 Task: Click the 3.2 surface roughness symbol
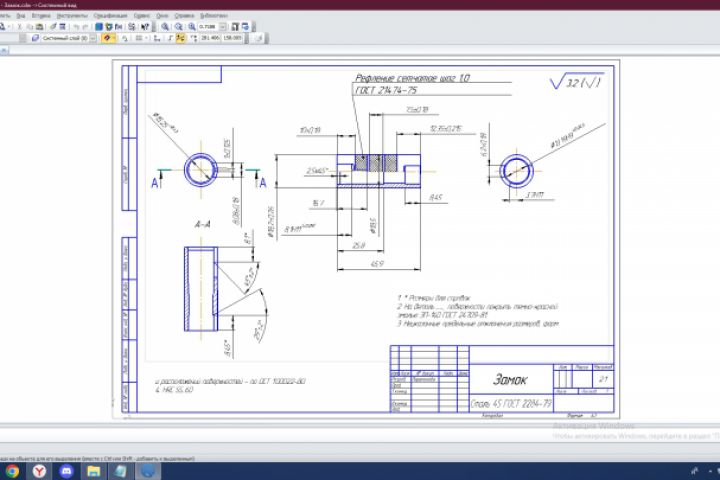575,81
